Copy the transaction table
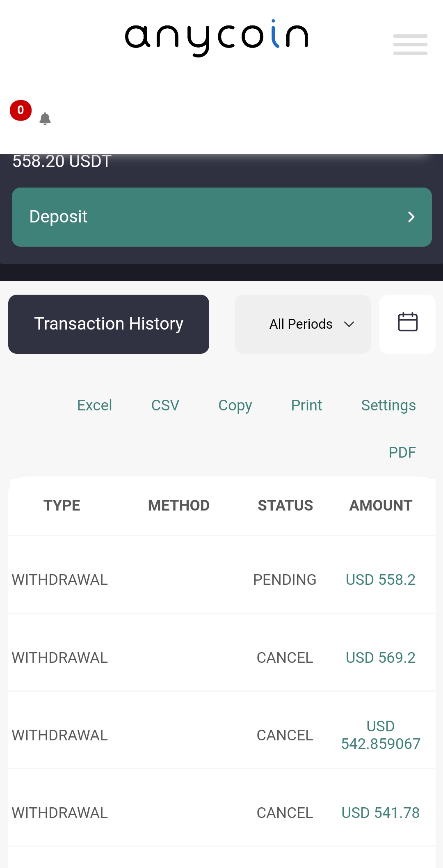Viewport: 443px width, 868px height. point(235,405)
